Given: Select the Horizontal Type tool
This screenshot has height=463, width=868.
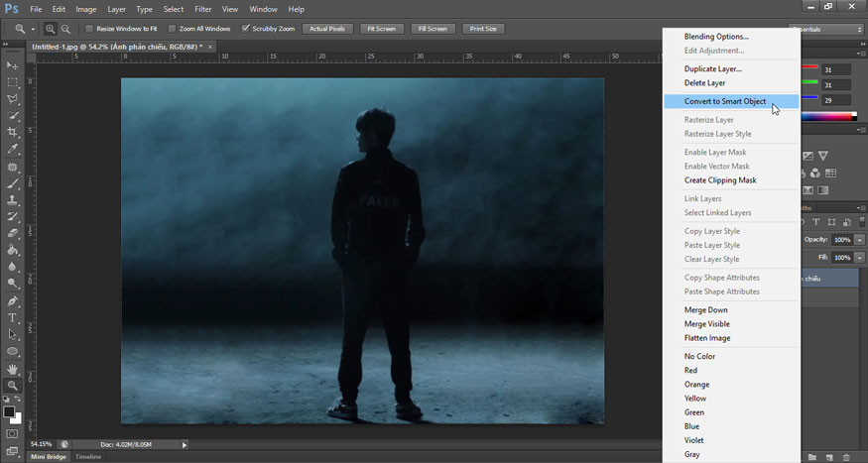Looking at the screenshot, I should pos(12,318).
